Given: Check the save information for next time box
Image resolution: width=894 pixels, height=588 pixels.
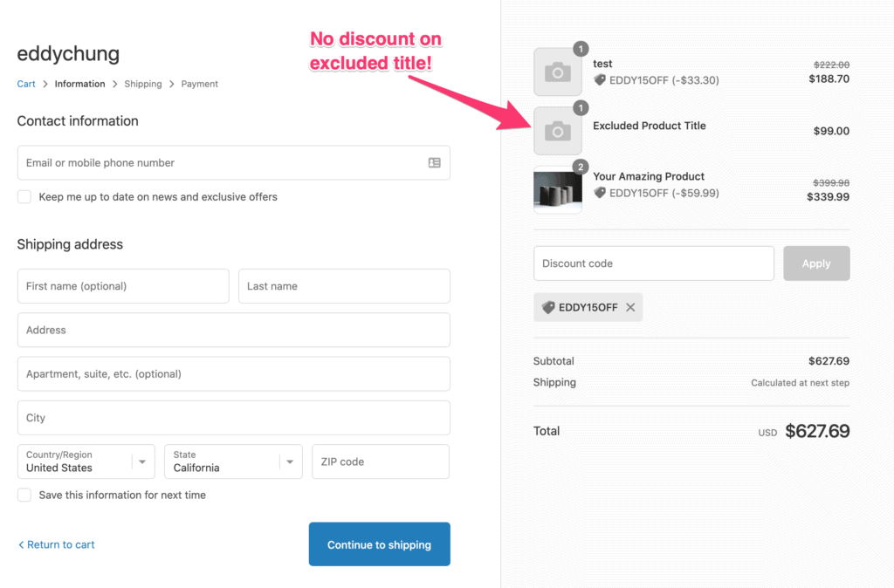Looking at the screenshot, I should 24,495.
